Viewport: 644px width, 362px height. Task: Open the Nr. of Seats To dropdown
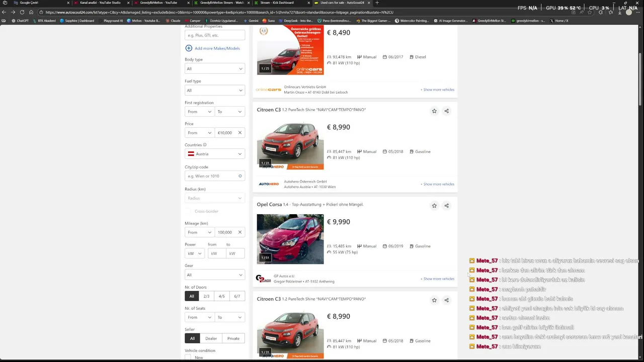(229, 317)
